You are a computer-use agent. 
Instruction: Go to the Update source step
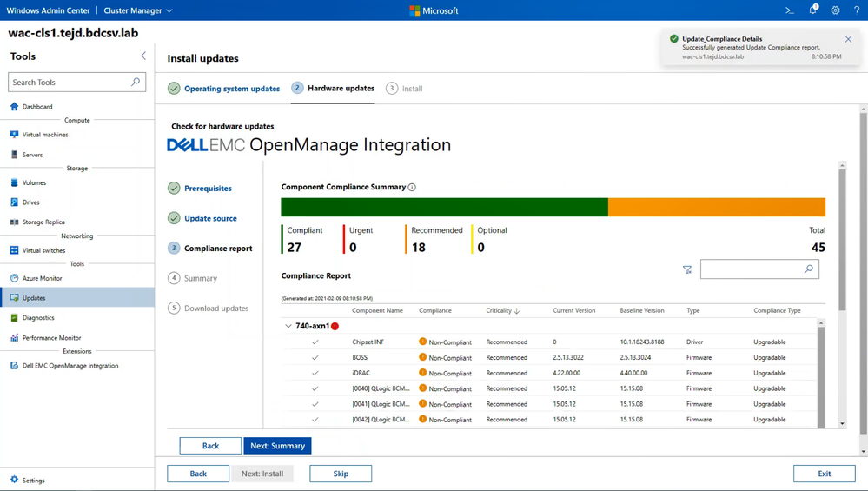click(x=202, y=218)
